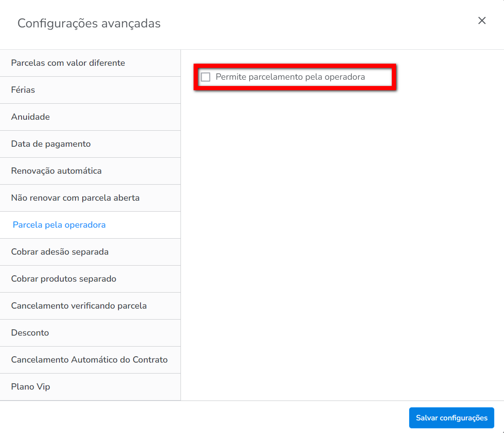Viewport: 504px width, 433px height.
Task: Go to Renovação automática tab
Action: click(56, 171)
